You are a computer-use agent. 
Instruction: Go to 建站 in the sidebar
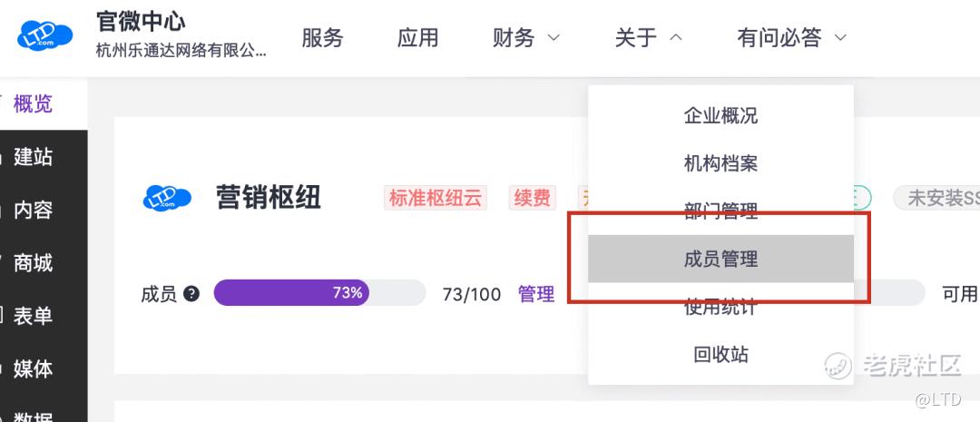[x=33, y=157]
